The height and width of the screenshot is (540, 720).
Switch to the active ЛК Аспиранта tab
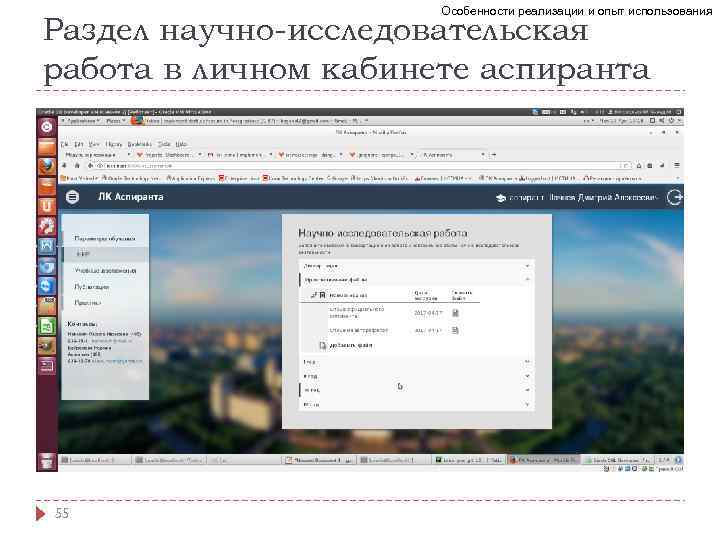click(452, 155)
